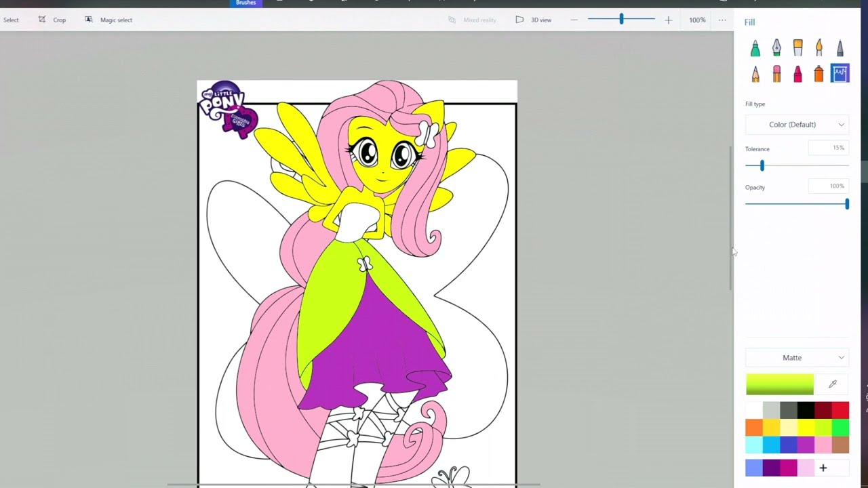This screenshot has height=488, width=868.
Task: Click the zoom slider handle
Action: [621, 20]
